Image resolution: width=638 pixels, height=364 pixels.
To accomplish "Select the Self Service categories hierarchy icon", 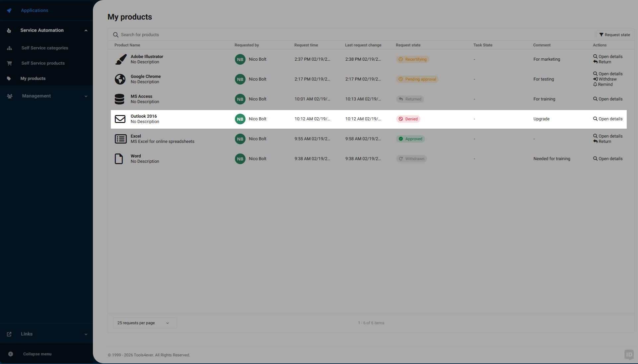I will 9,48.
